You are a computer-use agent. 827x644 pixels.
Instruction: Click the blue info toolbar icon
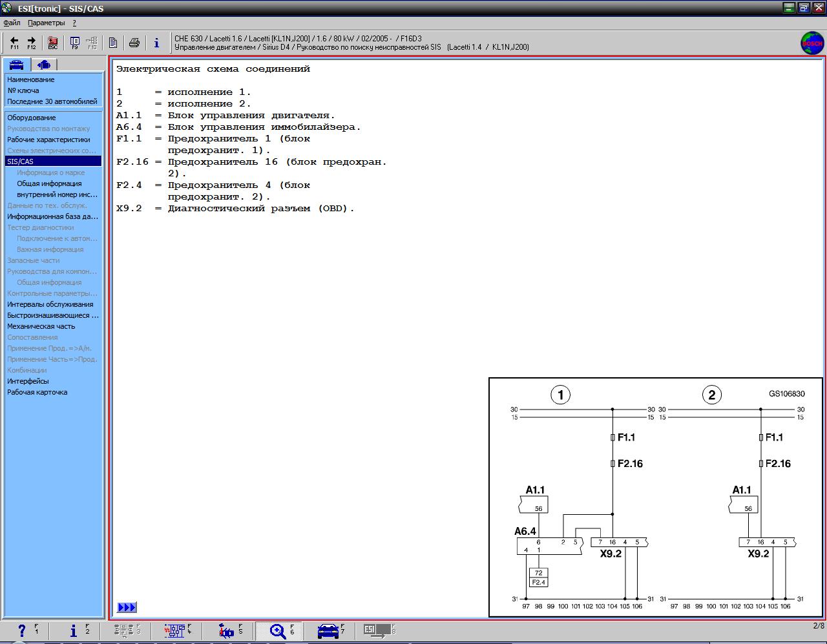pos(156,43)
